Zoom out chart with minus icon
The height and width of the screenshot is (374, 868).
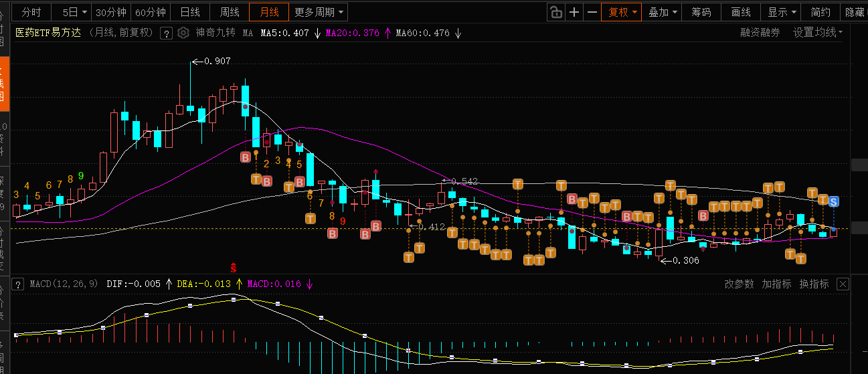[592, 12]
